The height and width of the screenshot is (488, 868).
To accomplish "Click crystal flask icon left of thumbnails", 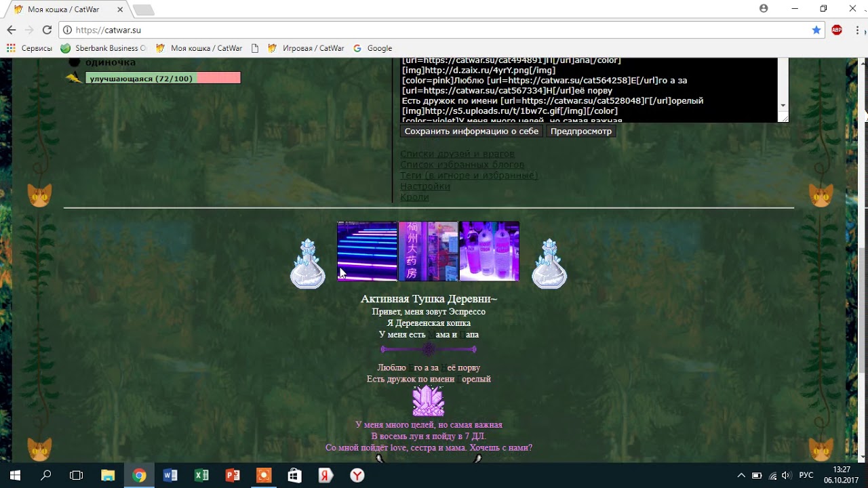I will (308, 264).
